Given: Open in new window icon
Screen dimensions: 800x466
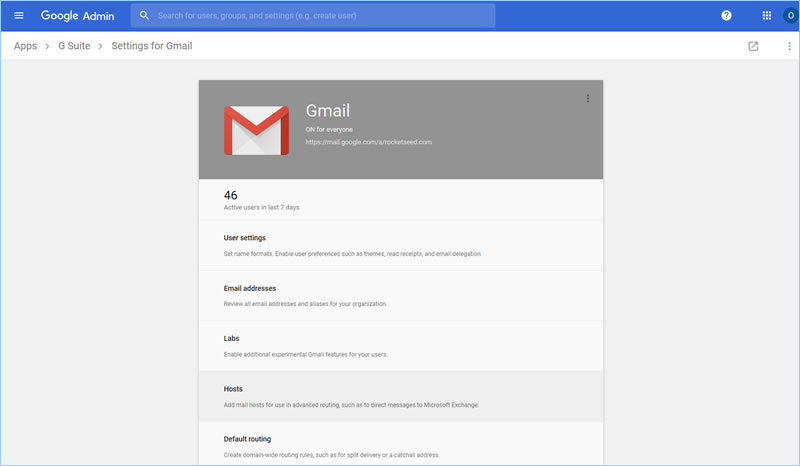Looking at the screenshot, I should [753, 46].
